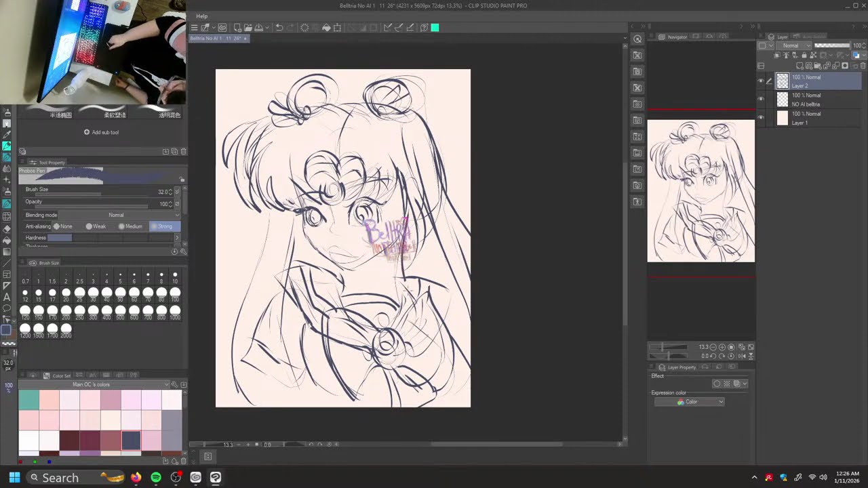Image resolution: width=868 pixels, height=488 pixels.
Task: Open the Windows Start menu
Action: click(14, 478)
